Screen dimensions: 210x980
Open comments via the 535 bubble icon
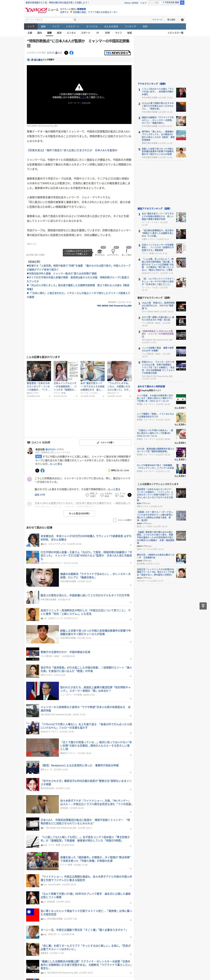[x=51, y=53]
